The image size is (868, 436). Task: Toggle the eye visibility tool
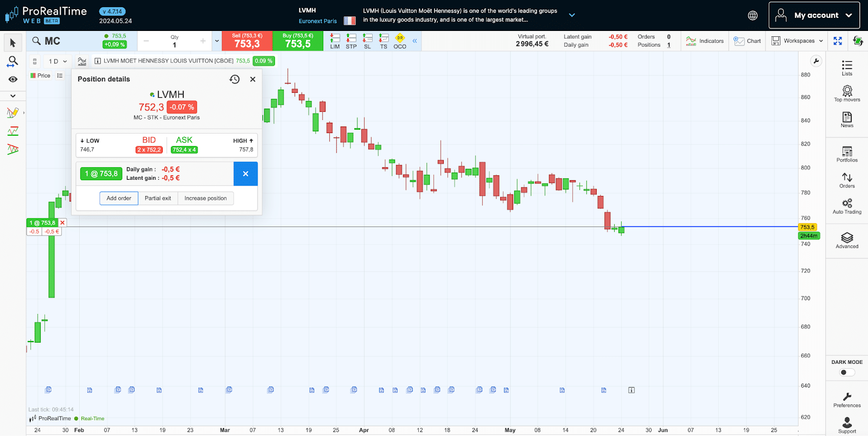pos(13,79)
